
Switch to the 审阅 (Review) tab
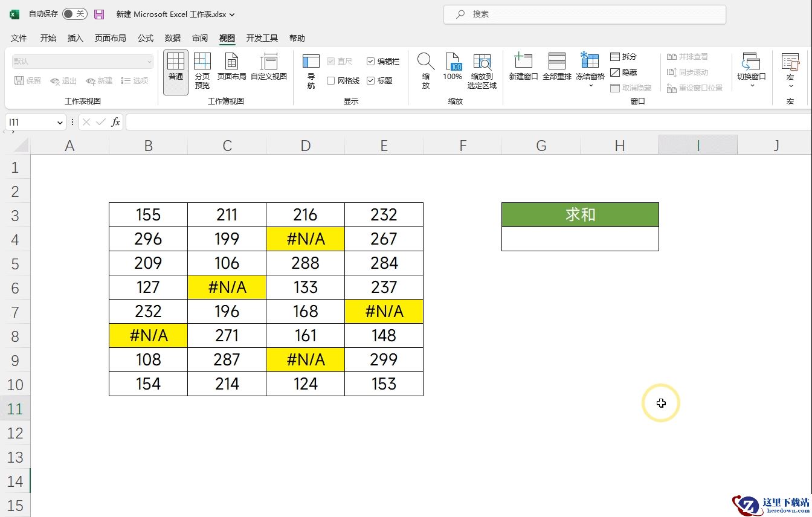click(x=200, y=38)
